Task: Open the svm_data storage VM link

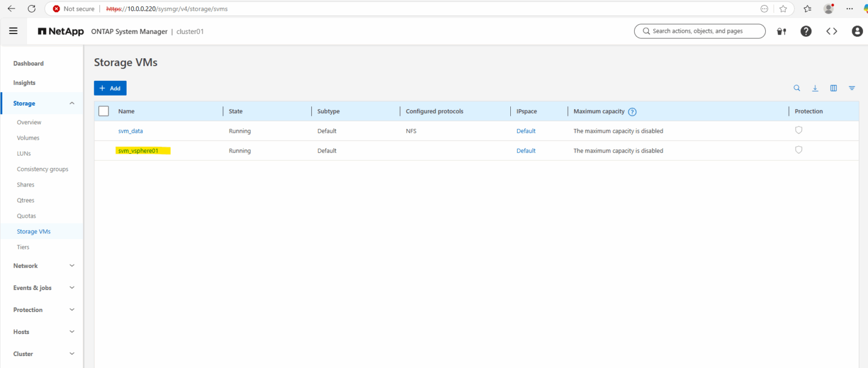Action: [x=131, y=131]
